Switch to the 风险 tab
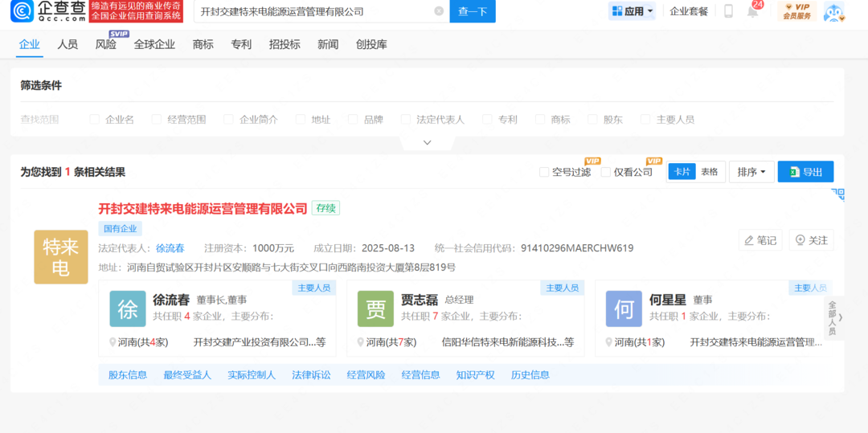This screenshot has width=868, height=433. [x=106, y=45]
